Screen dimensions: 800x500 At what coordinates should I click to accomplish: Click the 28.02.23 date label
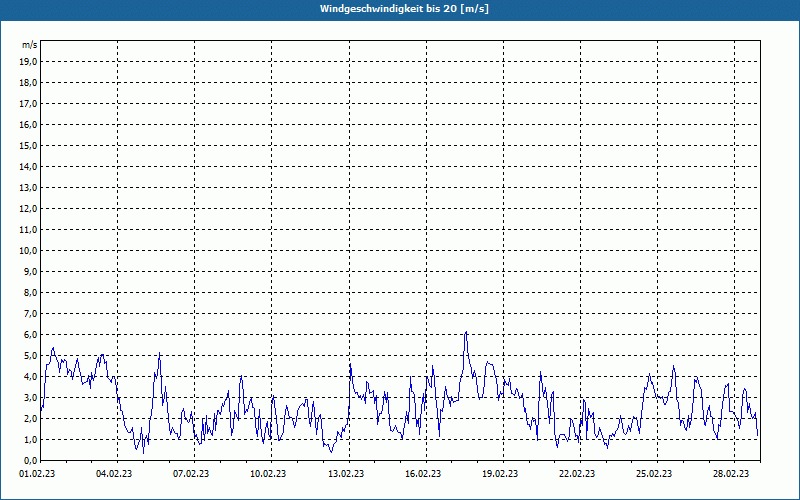[731, 473]
